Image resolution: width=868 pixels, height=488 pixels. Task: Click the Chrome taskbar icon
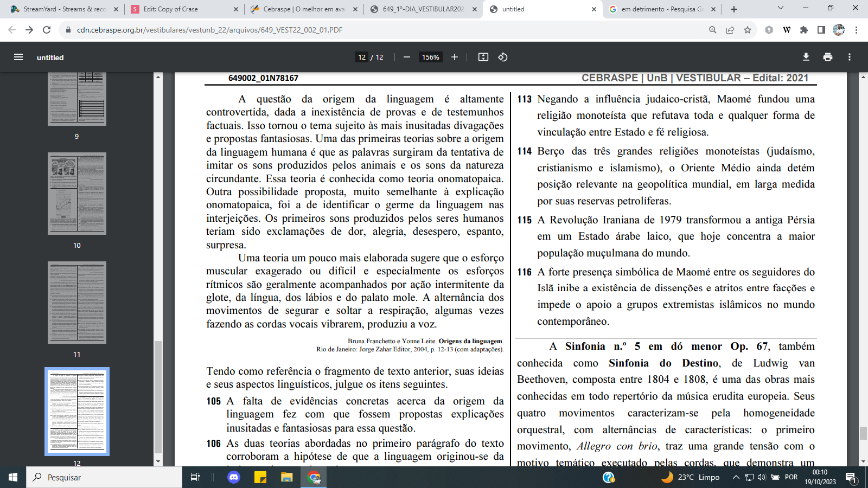314,477
